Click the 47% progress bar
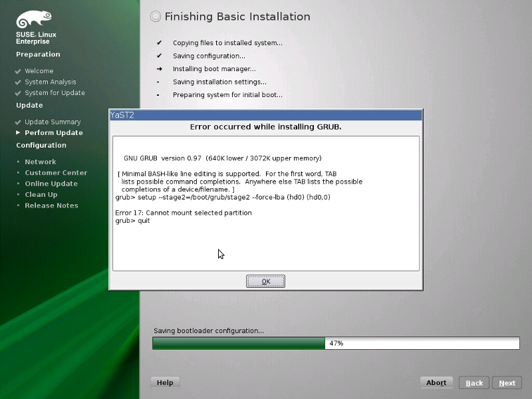This screenshot has width=532, height=399. (336, 343)
